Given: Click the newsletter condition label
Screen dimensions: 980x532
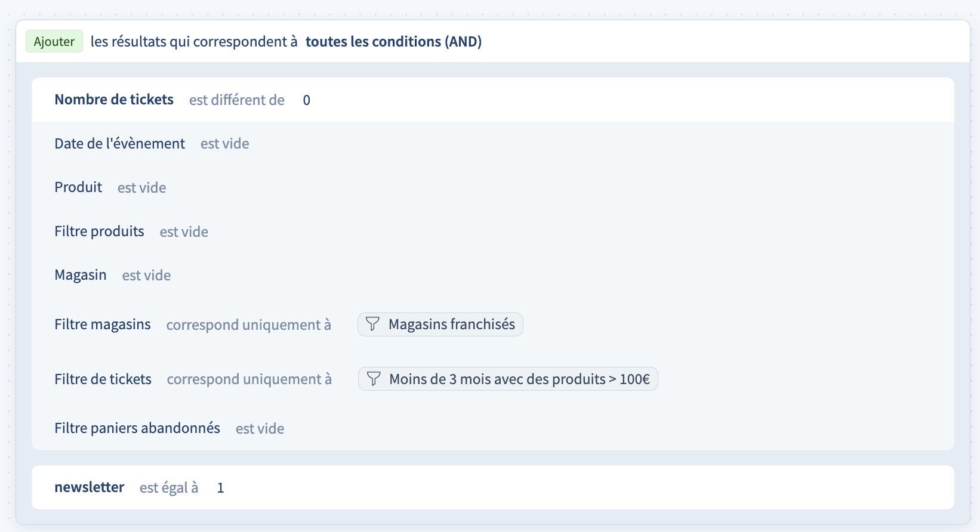Looking at the screenshot, I should (90, 487).
